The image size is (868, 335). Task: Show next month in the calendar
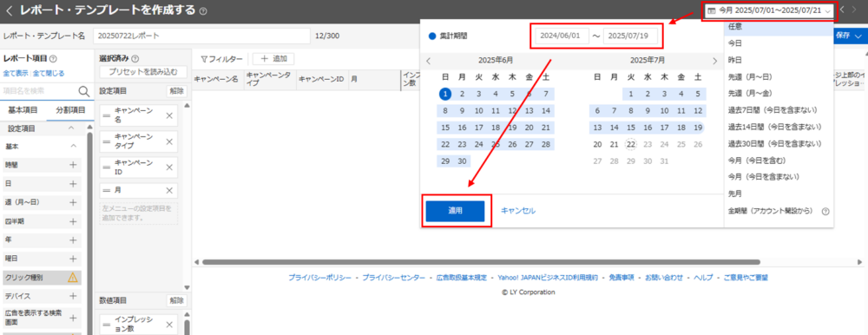click(x=714, y=61)
